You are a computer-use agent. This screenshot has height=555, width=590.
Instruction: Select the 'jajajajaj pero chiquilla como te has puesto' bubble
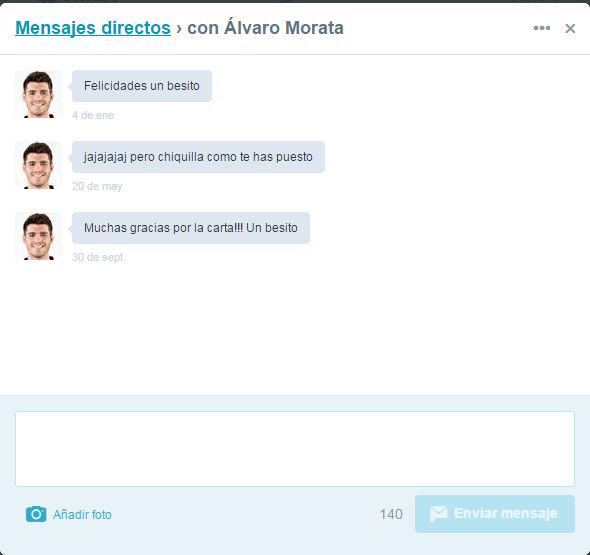pos(198,157)
